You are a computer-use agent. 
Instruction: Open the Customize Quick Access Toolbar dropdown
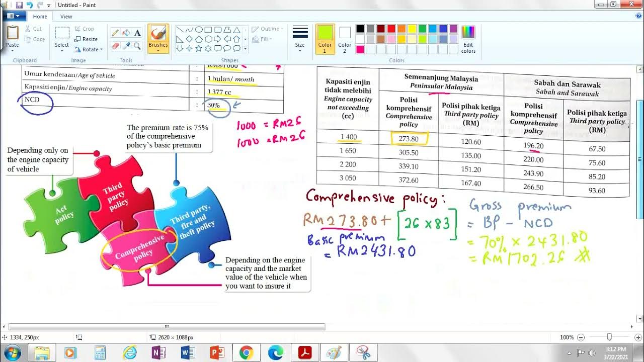click(49, 5)
